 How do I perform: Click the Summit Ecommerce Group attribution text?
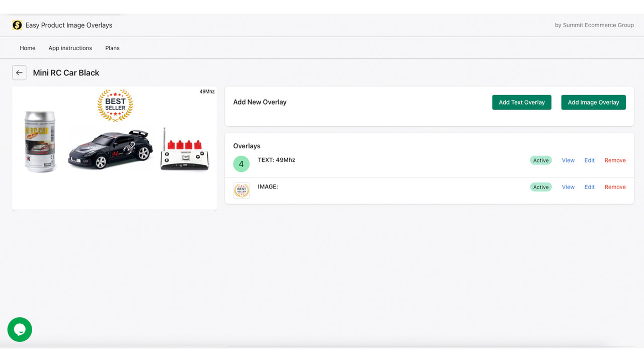click(594, 25)
